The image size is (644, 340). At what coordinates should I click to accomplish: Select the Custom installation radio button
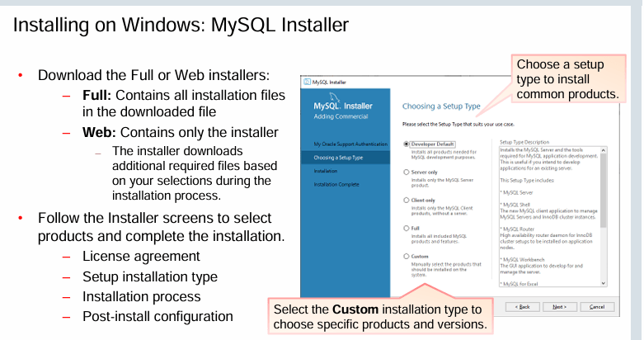[x=406, y=256]
